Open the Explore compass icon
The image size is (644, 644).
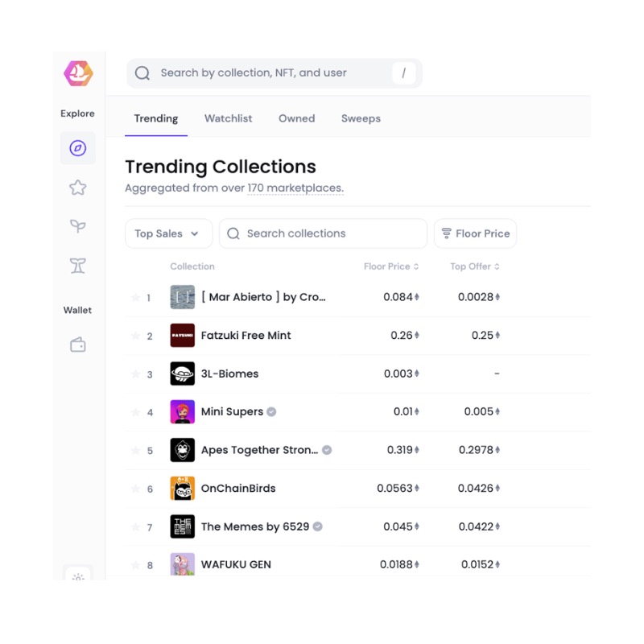[x=77, y=148]
